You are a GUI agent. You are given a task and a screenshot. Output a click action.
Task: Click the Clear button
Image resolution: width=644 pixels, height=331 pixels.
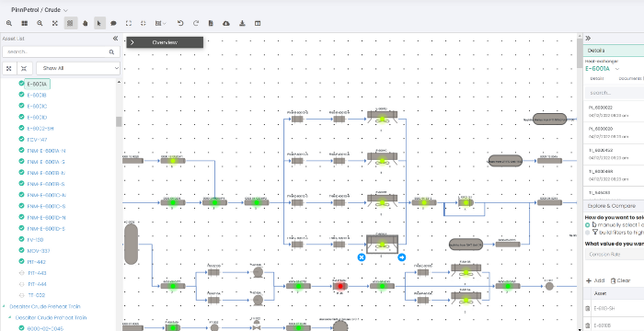click(x=620, y=281)
